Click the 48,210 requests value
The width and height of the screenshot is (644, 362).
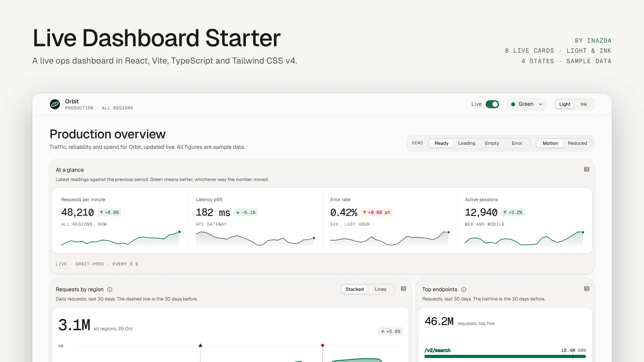(77, 212)
